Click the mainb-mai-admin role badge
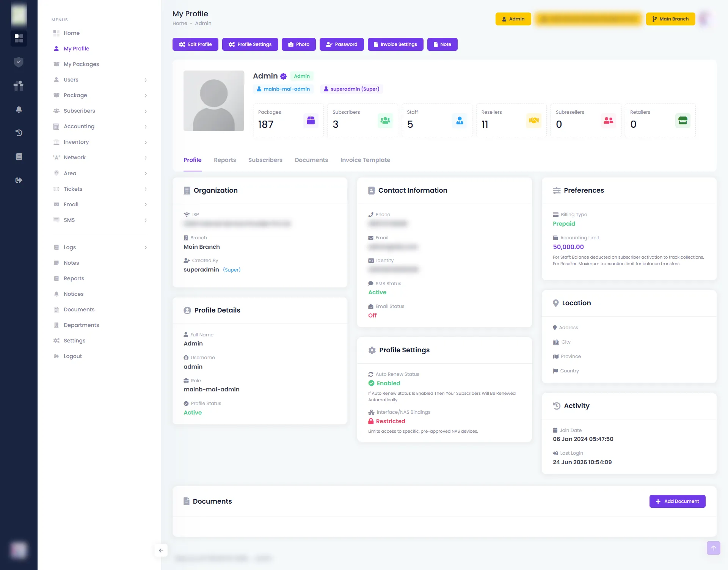The image size is (728, 570). pyautogui.click(x=283, y=89)
